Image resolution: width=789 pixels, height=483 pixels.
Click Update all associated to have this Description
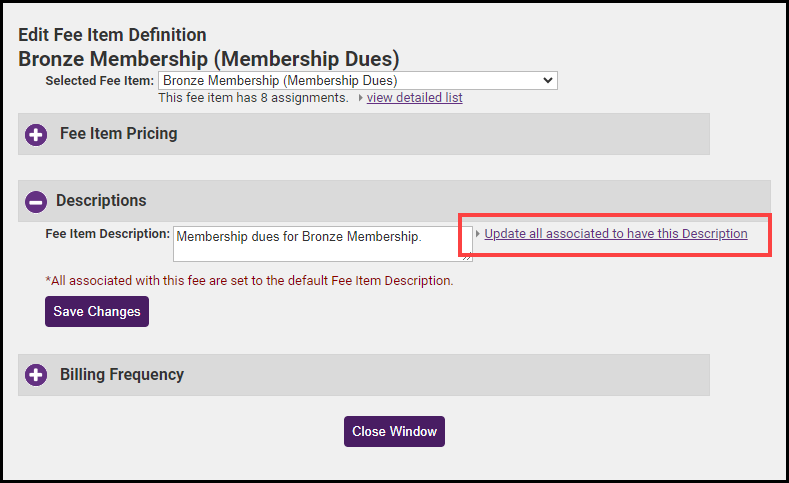click(x=615, y=234)
